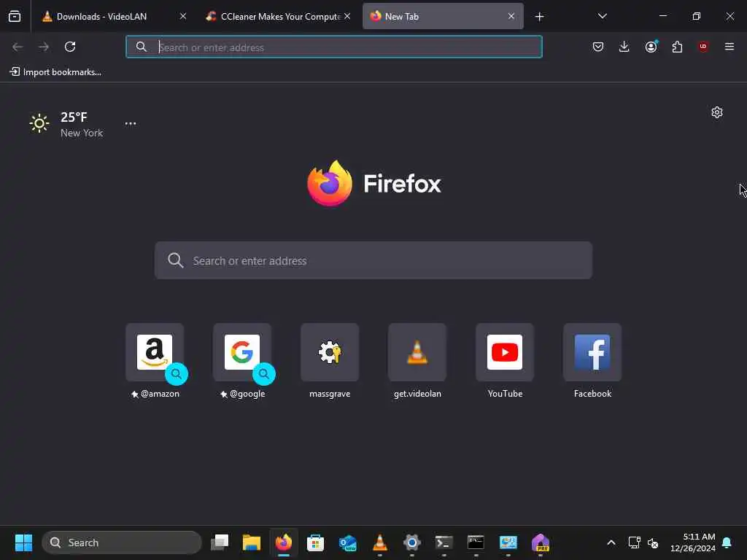Open Task View from the taskbar
The image size is (747, 560).
click(x=220, y=542)
